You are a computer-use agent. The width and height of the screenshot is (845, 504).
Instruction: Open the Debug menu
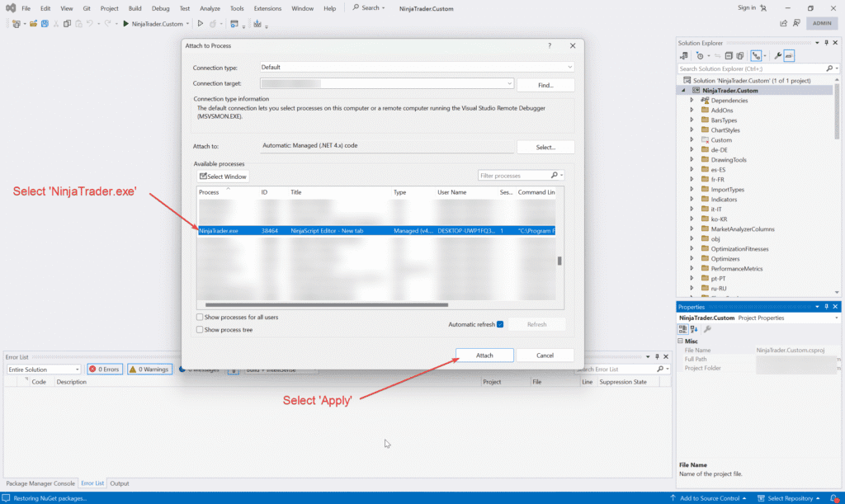161,8
